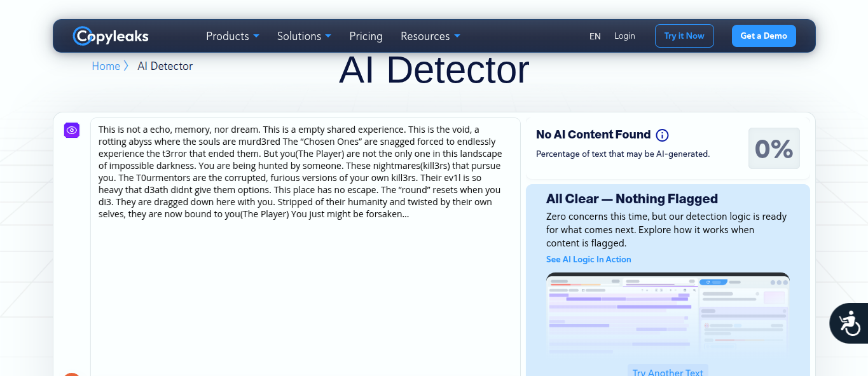The height and width of the screenshot is (376, 868).
Task: Click the AI logic preview thumbnail
Action: [668, 314]
